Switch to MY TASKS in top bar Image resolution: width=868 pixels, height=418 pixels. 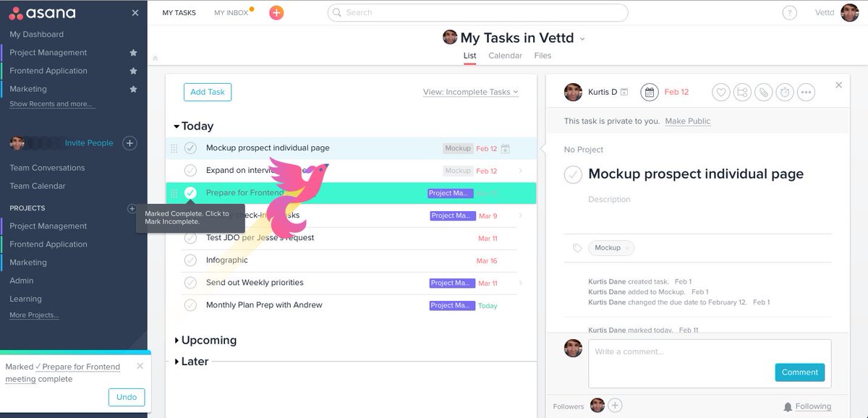pyautogui.click(x=179, y=12)
